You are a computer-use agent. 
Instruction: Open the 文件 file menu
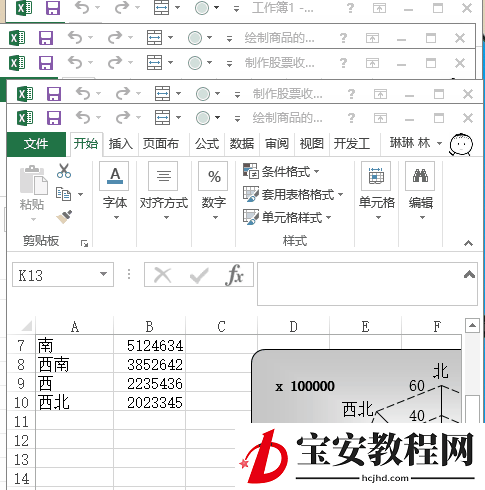36,144
